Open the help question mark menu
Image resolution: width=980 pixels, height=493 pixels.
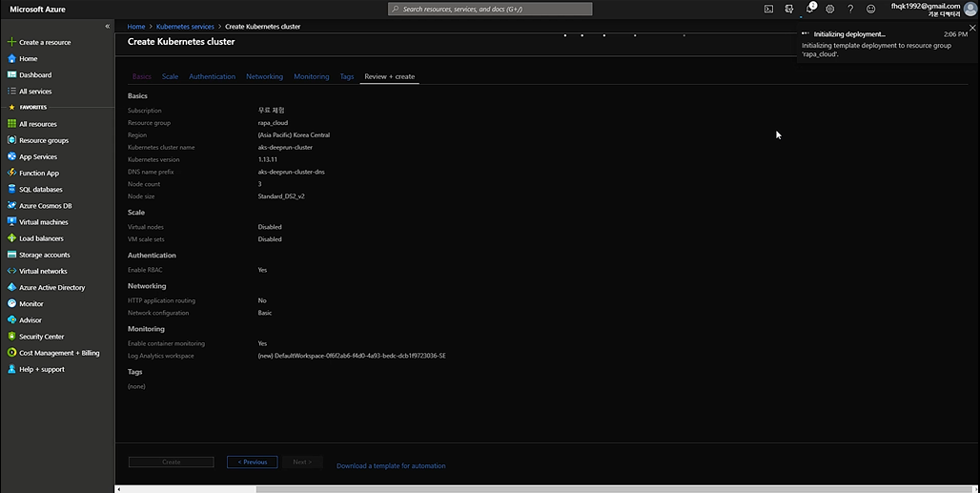pyautogui.click(x=850, y=9)
